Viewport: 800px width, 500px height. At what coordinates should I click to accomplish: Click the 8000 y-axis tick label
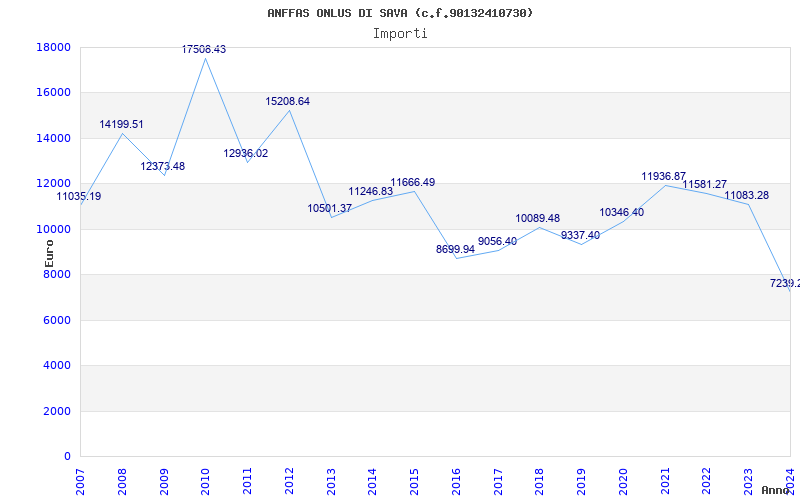click(57, 274)
